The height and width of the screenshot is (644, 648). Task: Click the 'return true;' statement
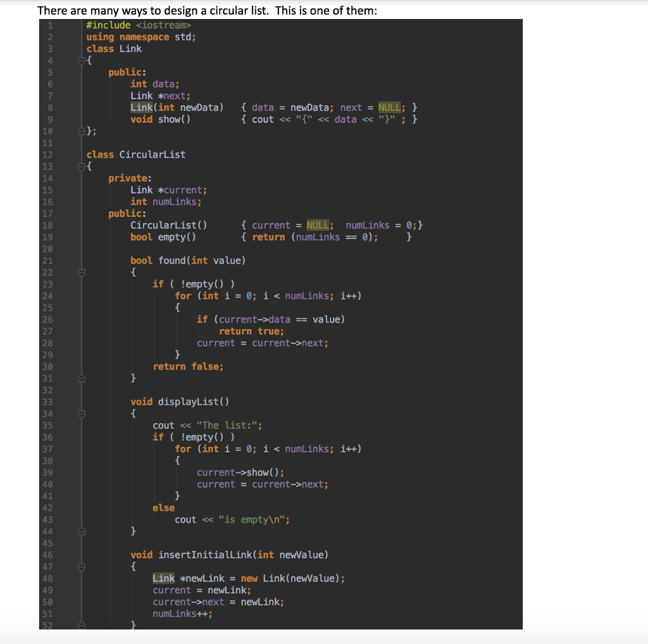pyautogui.click(x=251, y=331)
